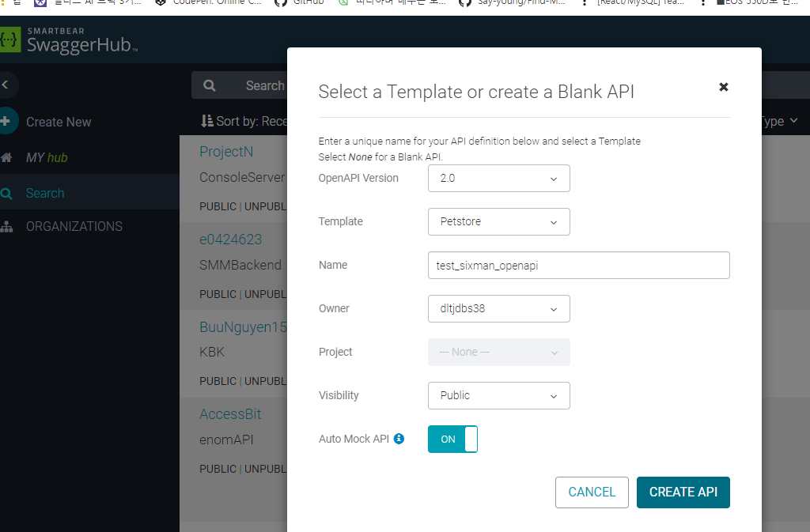Click the SwaggerHub logo icon
The width and height of the screenshot is (810, 532).
pyautogui.click(x=9, y=40)
